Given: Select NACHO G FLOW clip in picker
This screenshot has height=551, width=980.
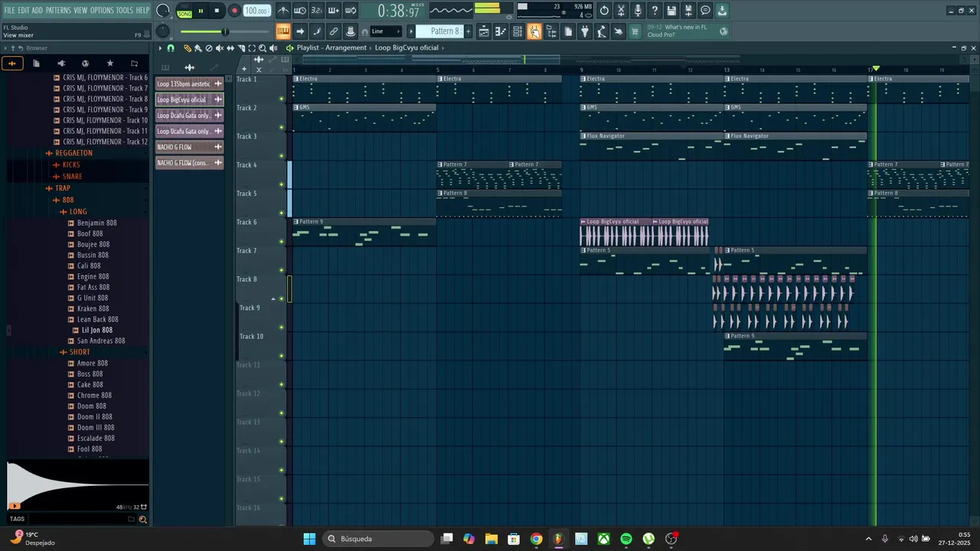Looking at the screenshot, I should click(x=189, y=147).
